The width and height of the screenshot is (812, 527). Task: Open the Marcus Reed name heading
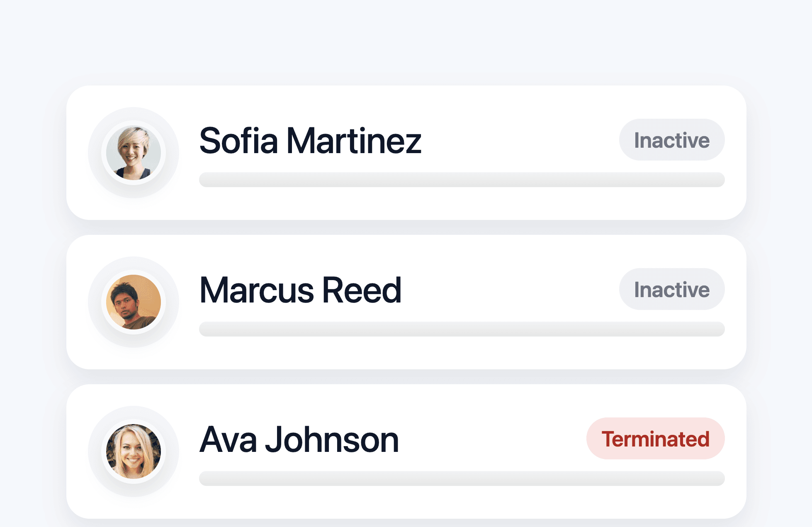[300, 290]
